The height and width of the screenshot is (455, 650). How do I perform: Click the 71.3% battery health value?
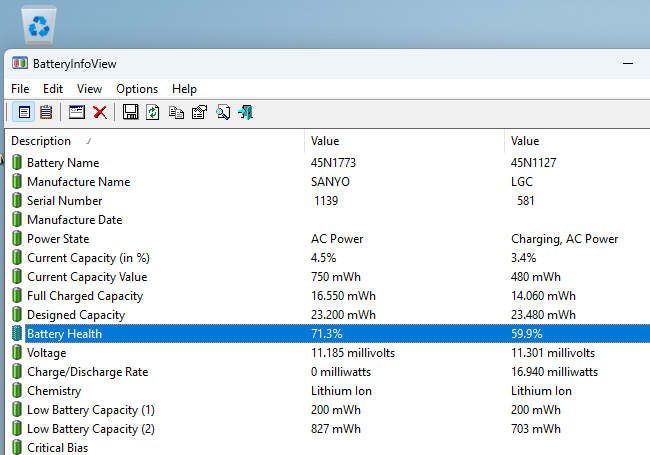click(327, 334)
